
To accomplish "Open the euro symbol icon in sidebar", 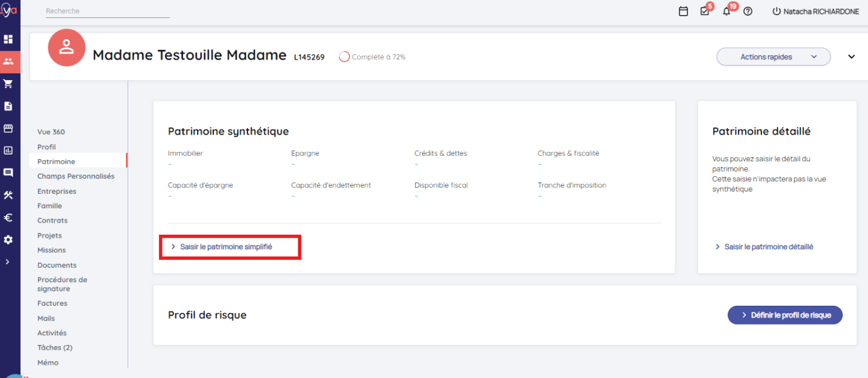I will point(8,217).
